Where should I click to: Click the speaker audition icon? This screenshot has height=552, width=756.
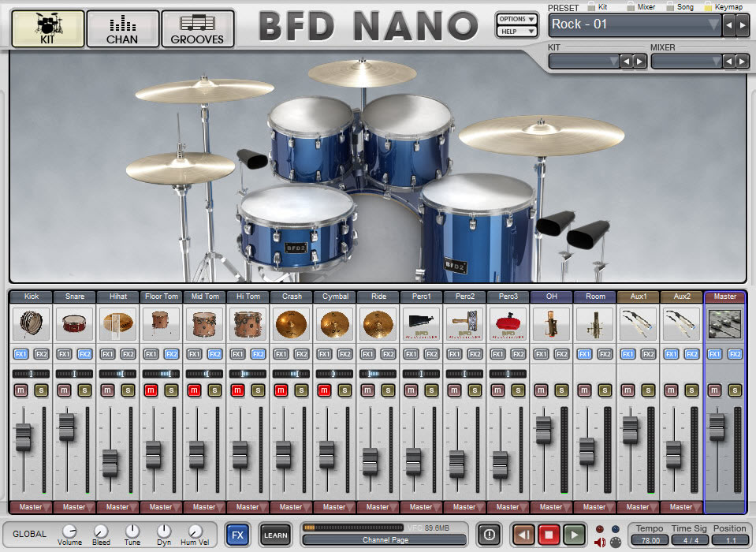[600, 543]
